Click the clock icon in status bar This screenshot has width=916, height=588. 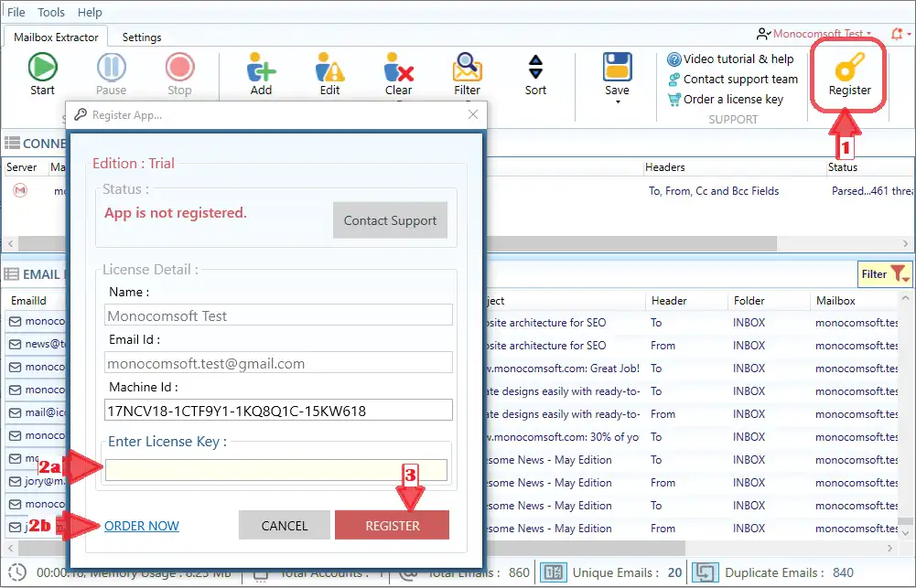click(17, 572)
